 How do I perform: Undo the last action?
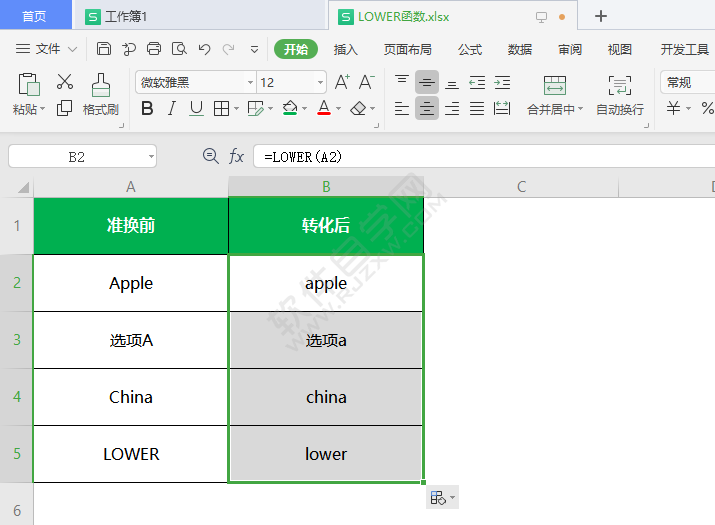click(204, 49)
